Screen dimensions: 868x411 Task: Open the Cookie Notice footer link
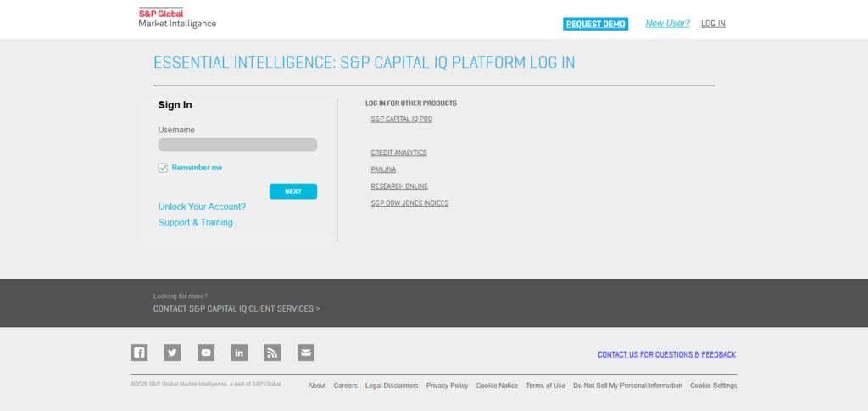497,386
